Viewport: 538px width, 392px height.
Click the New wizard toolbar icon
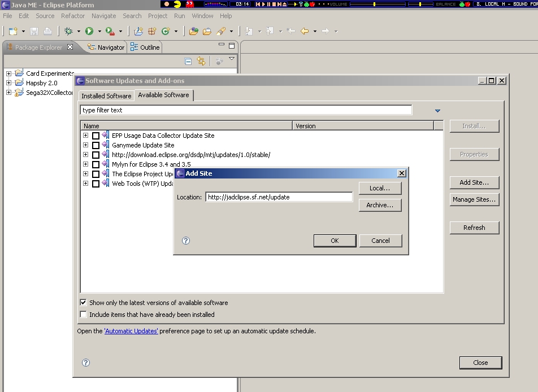click(x=13, y=31)
